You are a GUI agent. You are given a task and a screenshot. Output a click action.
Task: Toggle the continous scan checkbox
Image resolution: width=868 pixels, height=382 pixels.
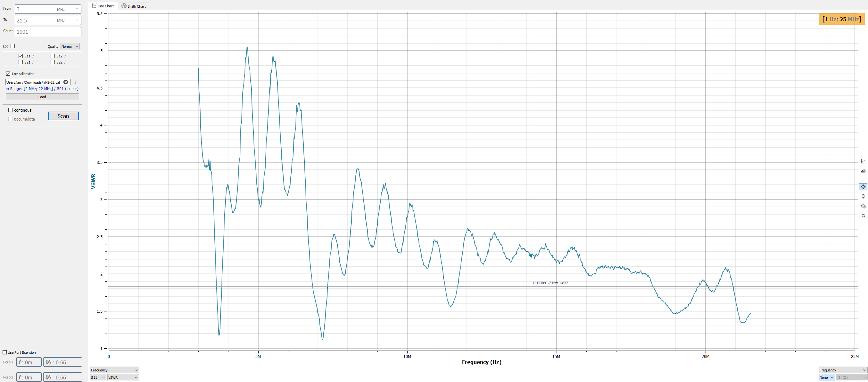point(11,110)
